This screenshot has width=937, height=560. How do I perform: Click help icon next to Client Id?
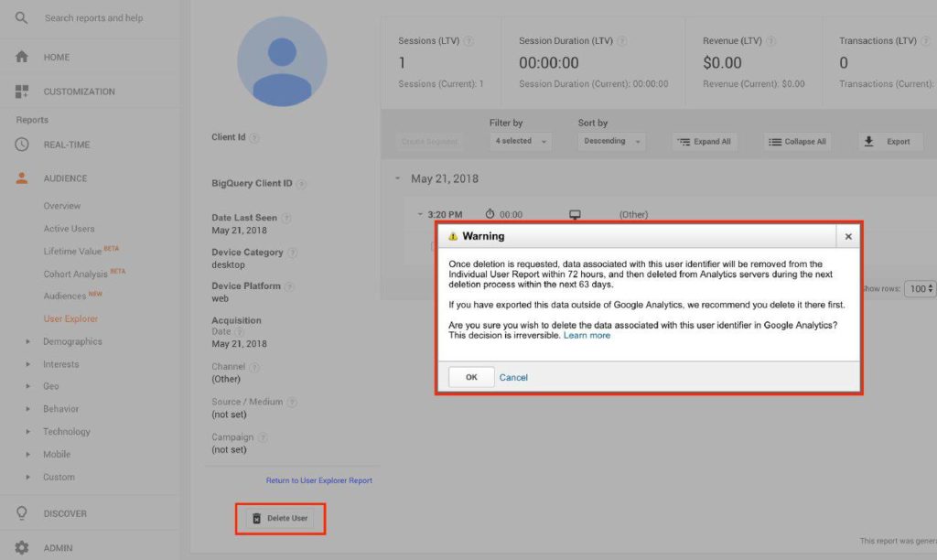pyautogui.click(x=254, y=138)
